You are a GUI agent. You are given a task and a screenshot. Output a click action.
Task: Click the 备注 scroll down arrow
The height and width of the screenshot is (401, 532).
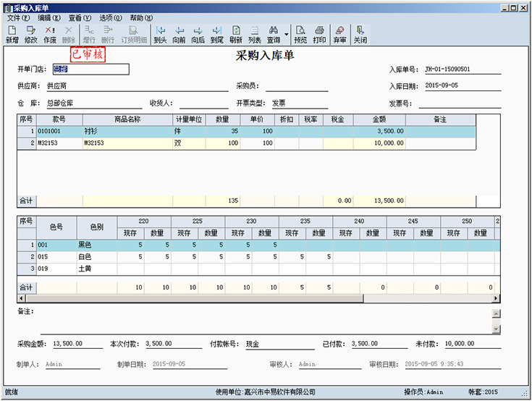(x=496, y=329)
